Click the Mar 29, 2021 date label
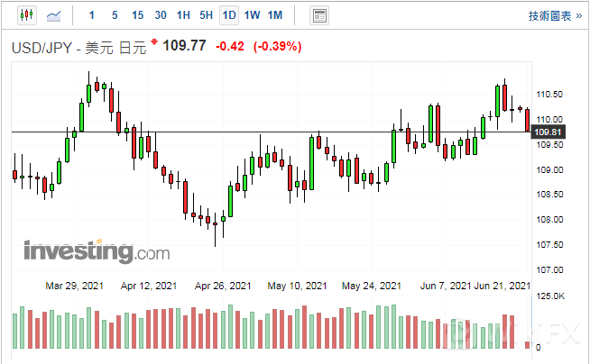590x364 pixels. click(74, 286)
